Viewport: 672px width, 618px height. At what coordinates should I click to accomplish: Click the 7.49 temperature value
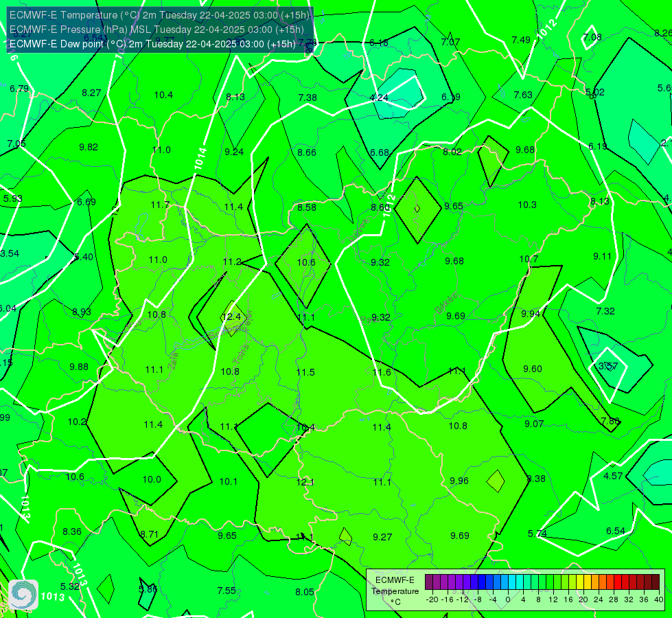(521, 40)
